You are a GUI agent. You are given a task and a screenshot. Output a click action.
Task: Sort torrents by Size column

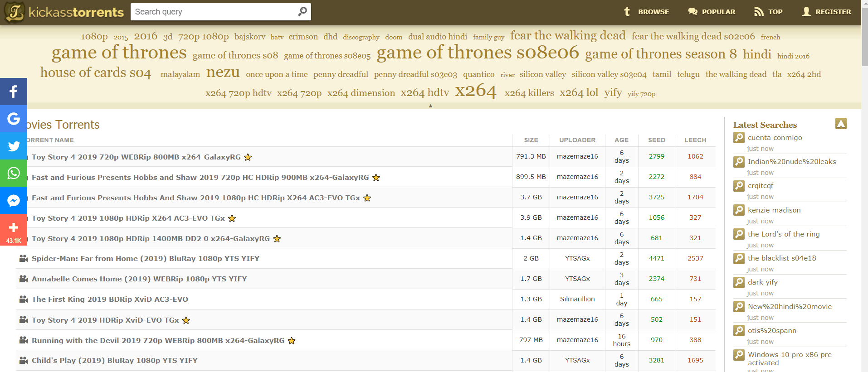click(531, 140)
